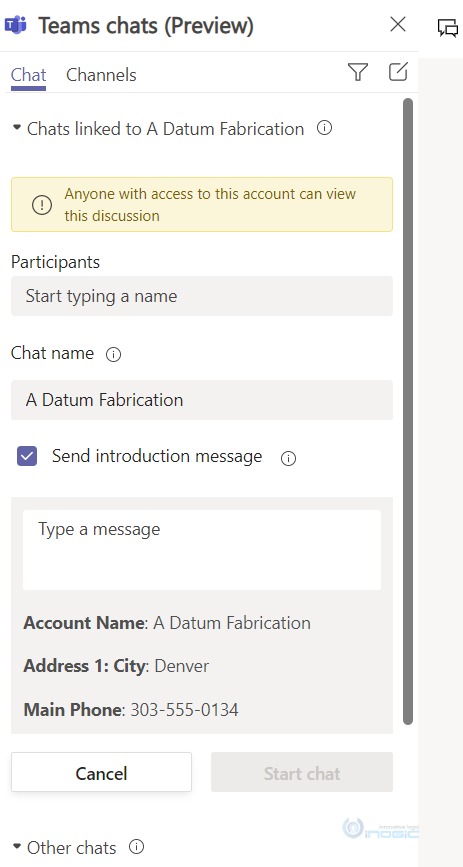This screenshot has height=867, width=463.
Task: Click info icon next to Other chats
Action: click(x=136, y=847)
